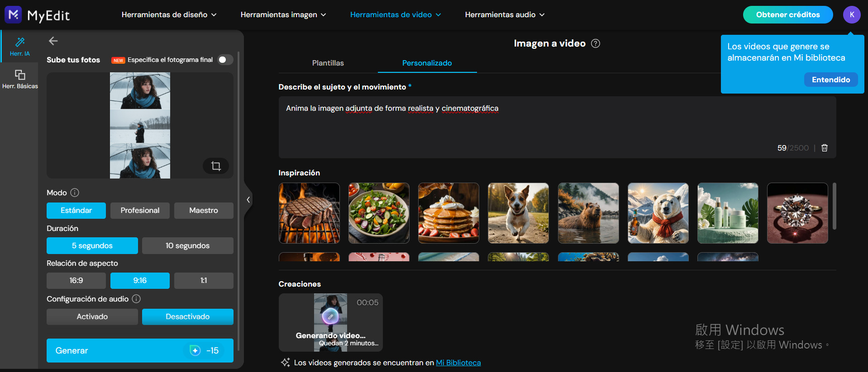Clear the prompt with the trash icon
Image resolution: width=868 pixels, height=372 pixels.
pos(825,148)
